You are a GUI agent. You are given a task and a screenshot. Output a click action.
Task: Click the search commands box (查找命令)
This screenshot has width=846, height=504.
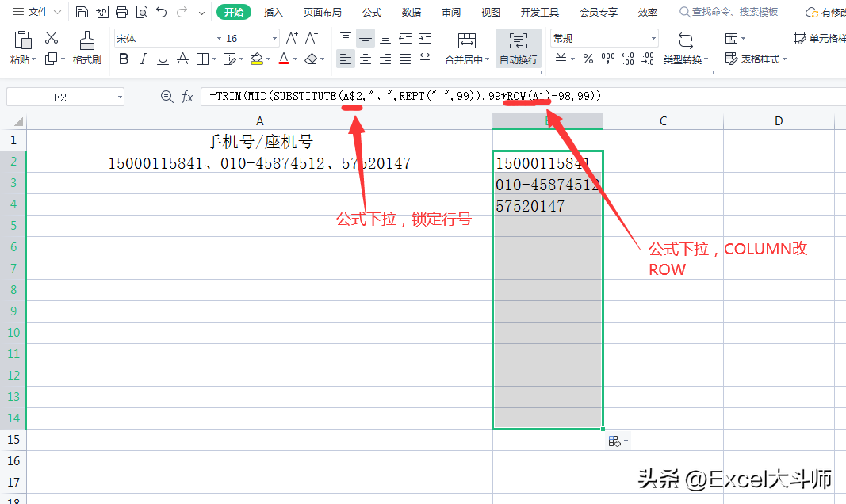click(x=729, y=12)
